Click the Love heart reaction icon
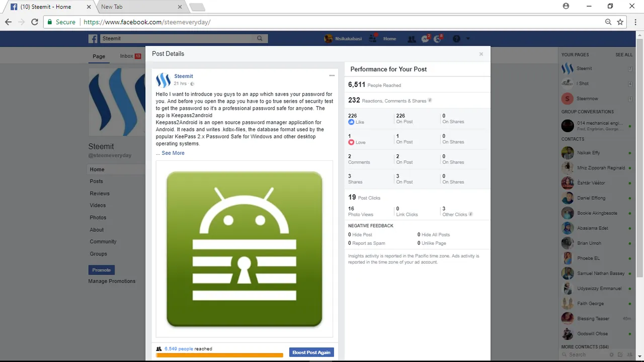This screenshot has height=362, width=644. [x=351, y=142]
